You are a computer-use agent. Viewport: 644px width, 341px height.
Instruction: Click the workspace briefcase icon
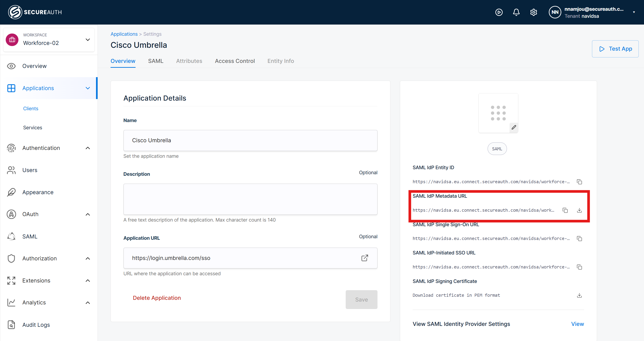pos(12,40)
